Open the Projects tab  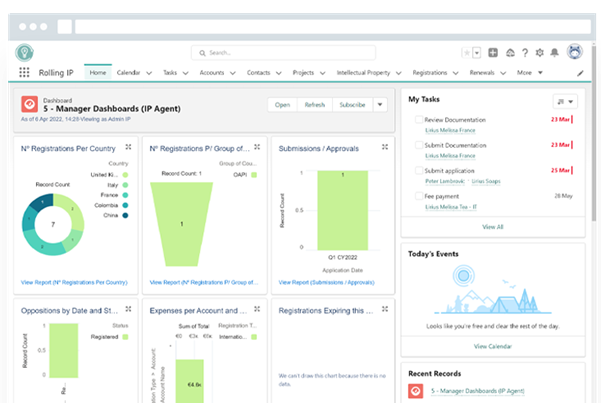click(x=303, y=72)
